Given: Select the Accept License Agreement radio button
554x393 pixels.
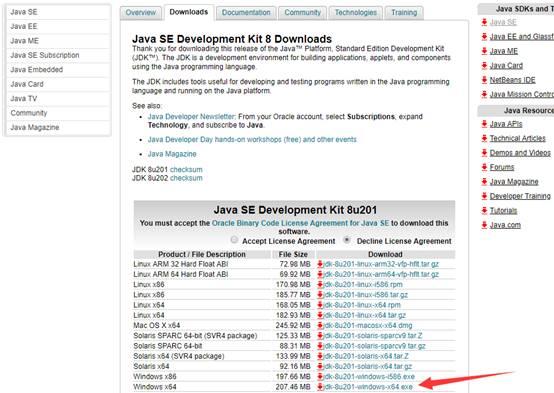Looking at the screenshot, I should pos(234,240).
